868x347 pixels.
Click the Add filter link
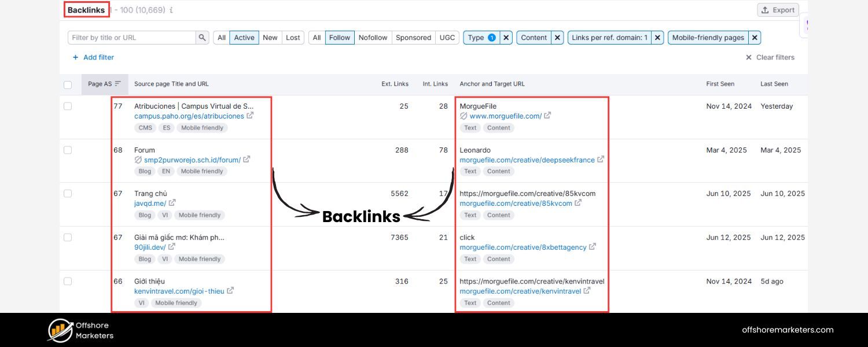click(94, 57)
